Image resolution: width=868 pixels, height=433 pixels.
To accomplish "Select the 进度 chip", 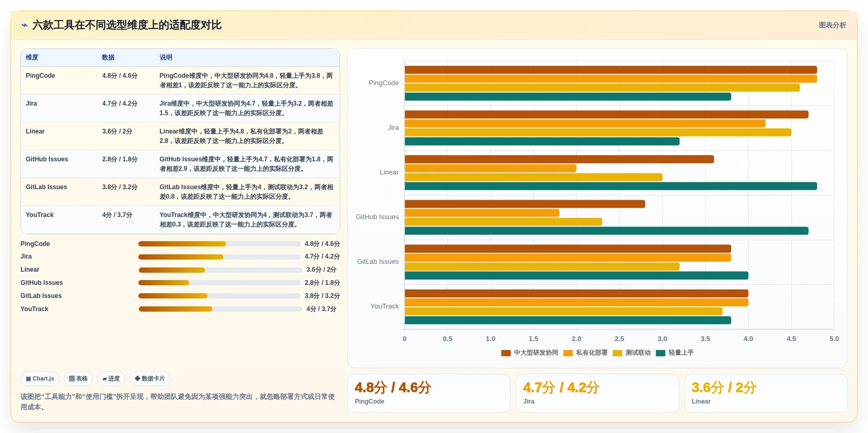I will click(111, 378).
